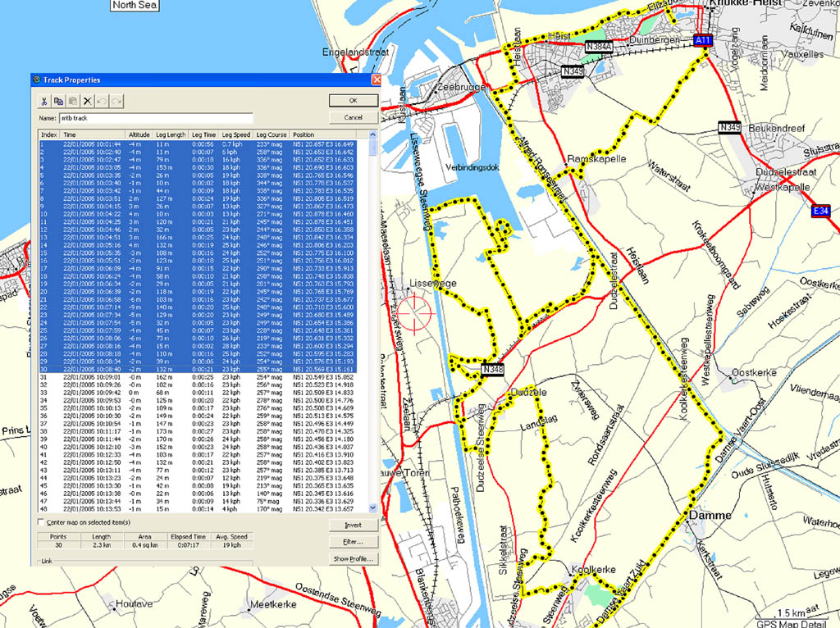The image size is (840, 628).
Task: Sort list by Leg Length column header
Action: point(171,135)
